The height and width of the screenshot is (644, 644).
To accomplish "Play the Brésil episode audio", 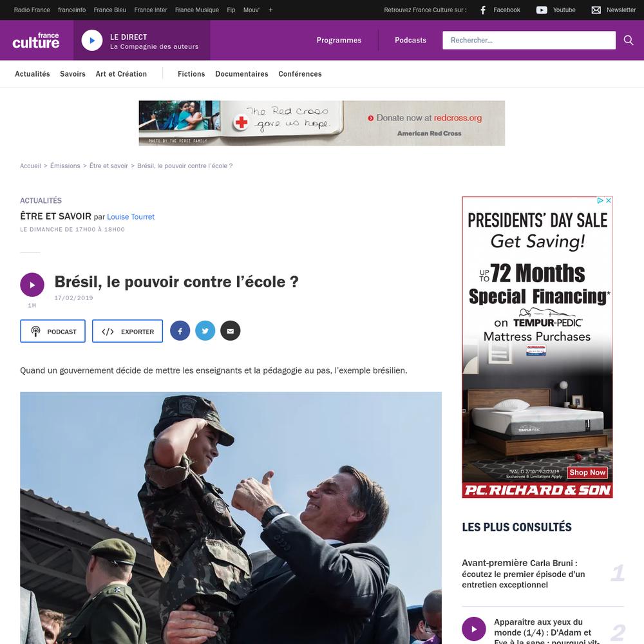I will [32, 285].
